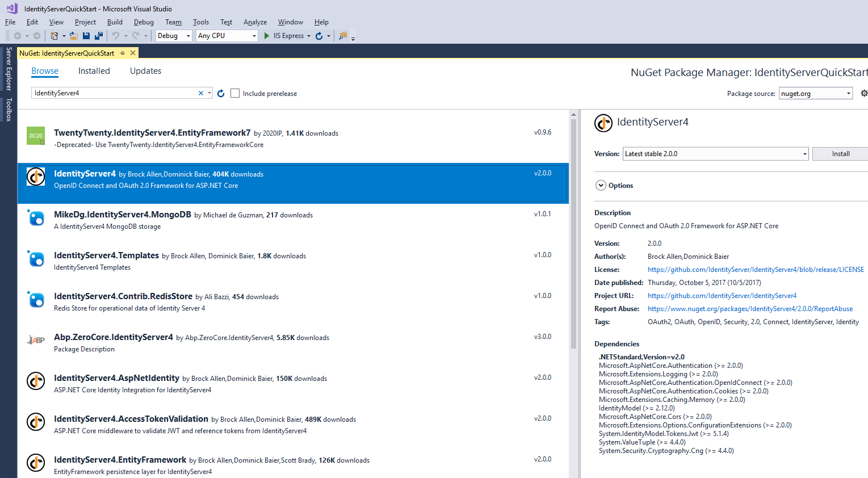This screenshot has height=478, width=868.
Task: Click the Redo toolbar icon
Action: coord(136,36)
